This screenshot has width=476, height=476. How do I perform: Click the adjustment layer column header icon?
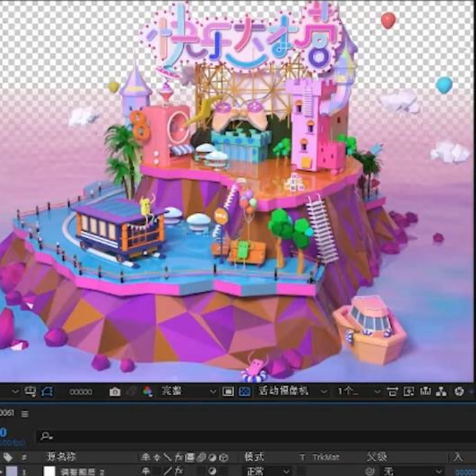click(x=212, y=457)
